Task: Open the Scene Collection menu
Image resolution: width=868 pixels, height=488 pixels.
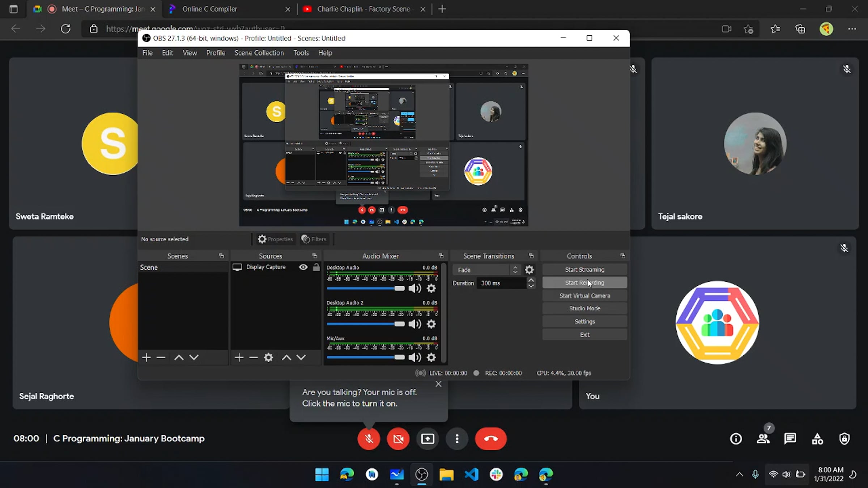Action: coord(259,53)
